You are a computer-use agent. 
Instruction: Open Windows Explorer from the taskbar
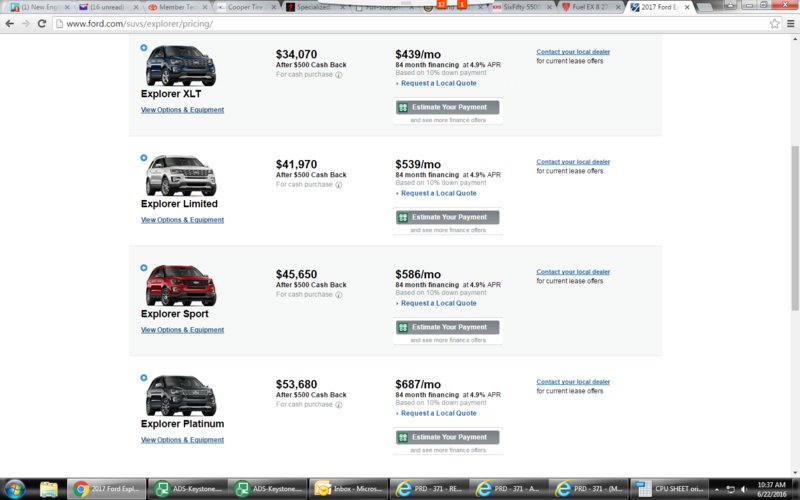coord(48,489)
